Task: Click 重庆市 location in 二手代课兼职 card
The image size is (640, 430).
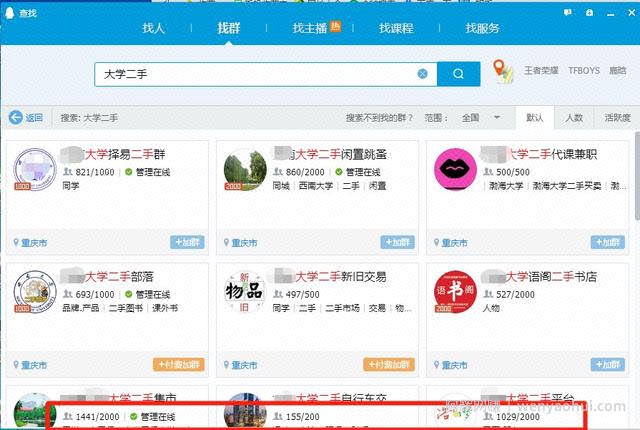Action: pyautogui.click(x=455, y=243)
